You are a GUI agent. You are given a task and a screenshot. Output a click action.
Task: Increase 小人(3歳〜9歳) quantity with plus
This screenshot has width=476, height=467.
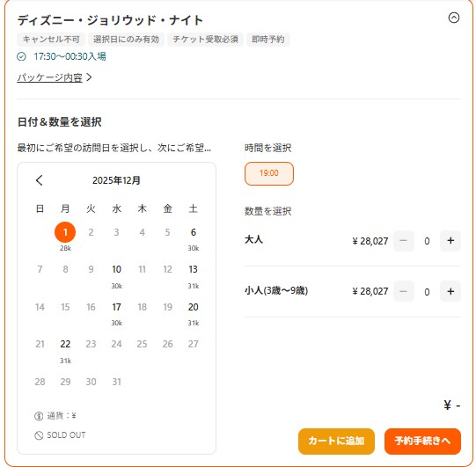tap(450, 291)
